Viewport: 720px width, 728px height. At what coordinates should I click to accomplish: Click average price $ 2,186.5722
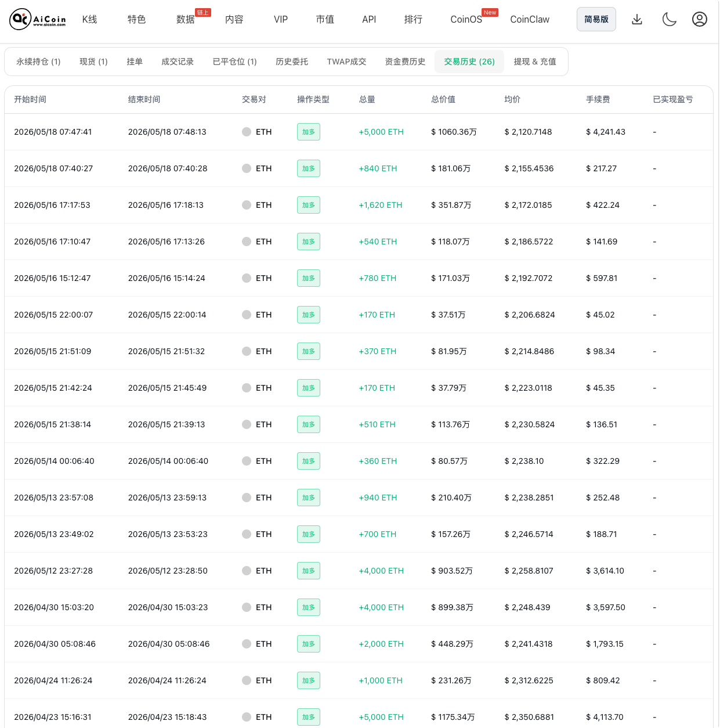click(529, 242)
